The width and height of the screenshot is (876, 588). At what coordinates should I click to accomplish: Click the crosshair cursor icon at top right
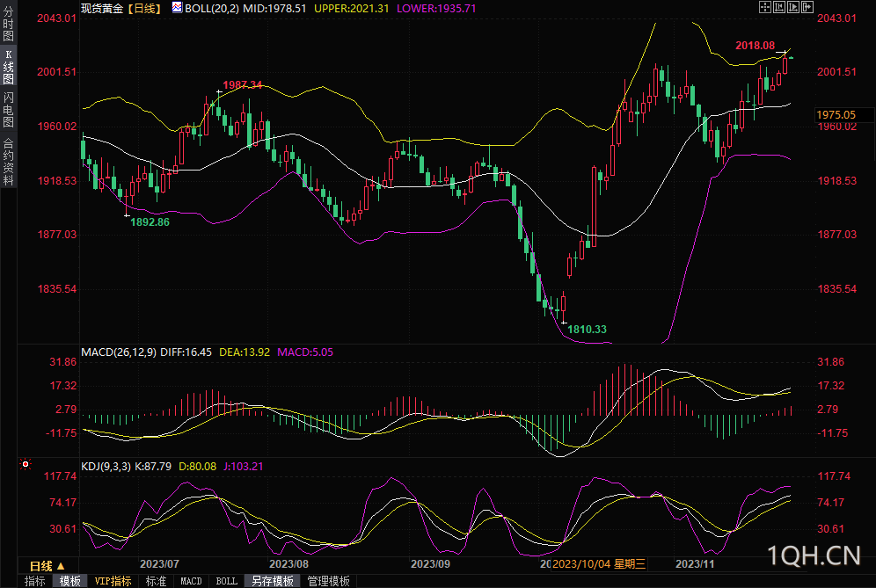point(764,7)
